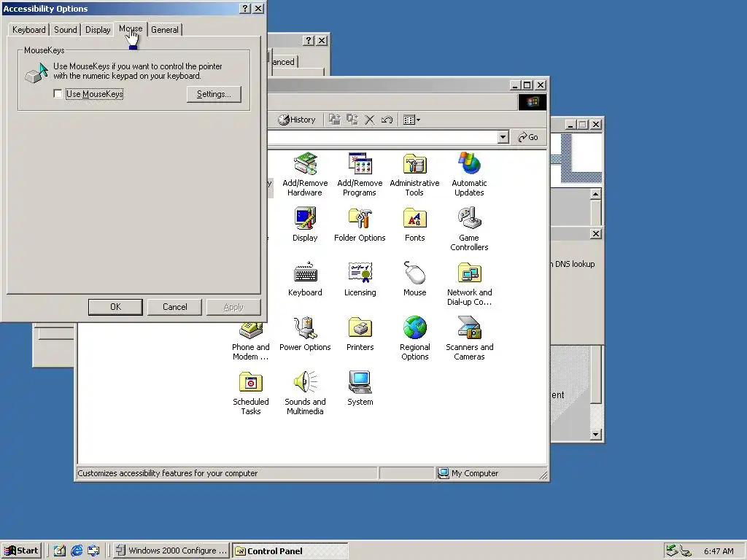Screen dimensions: 747x560
Task: Click the Go button beside address bar
Action: click(x=528, y=137)
